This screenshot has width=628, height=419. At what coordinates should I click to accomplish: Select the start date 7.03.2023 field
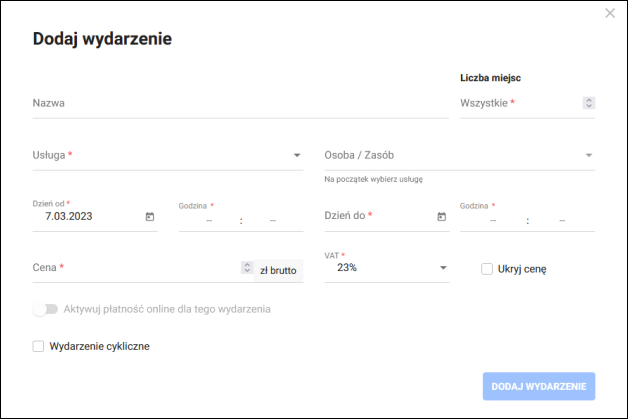[85, 216]
